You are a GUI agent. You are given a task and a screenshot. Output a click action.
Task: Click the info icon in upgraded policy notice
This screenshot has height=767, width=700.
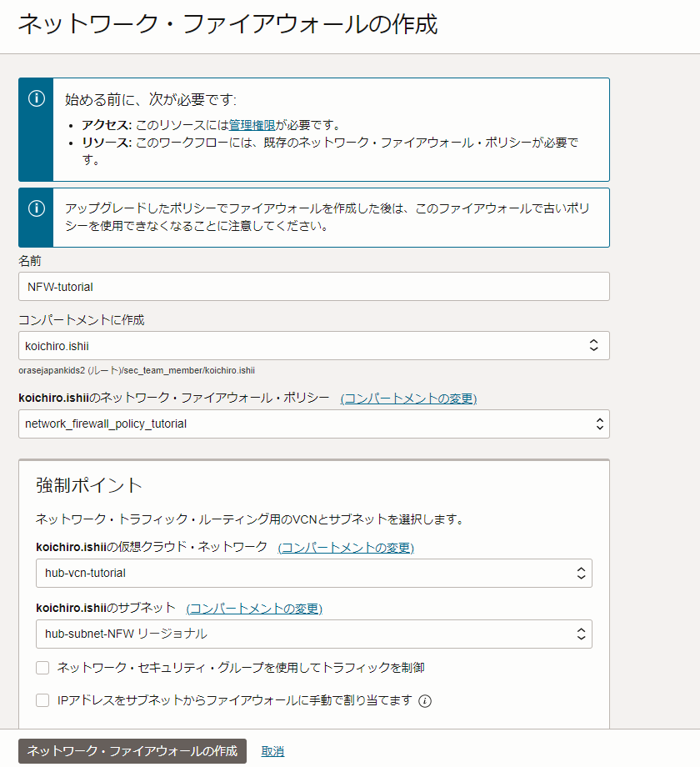(36, 208)
